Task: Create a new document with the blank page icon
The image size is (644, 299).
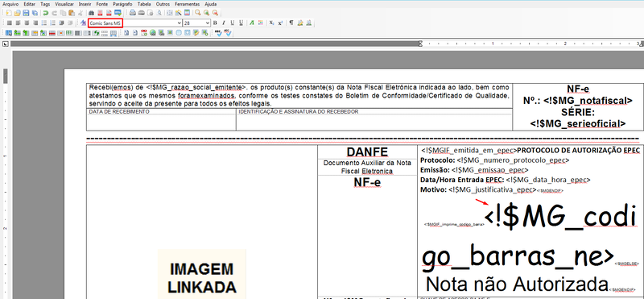Action: pyautogui.click(x=9, y=13)
